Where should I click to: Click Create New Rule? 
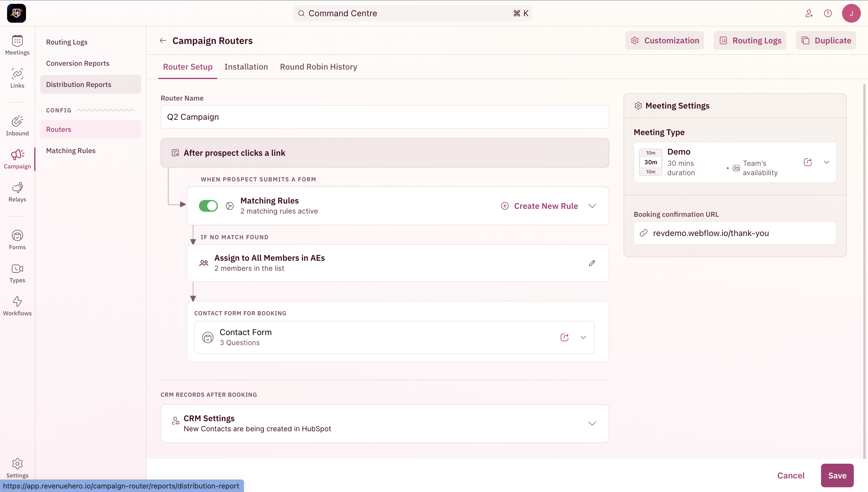[539, 206]
